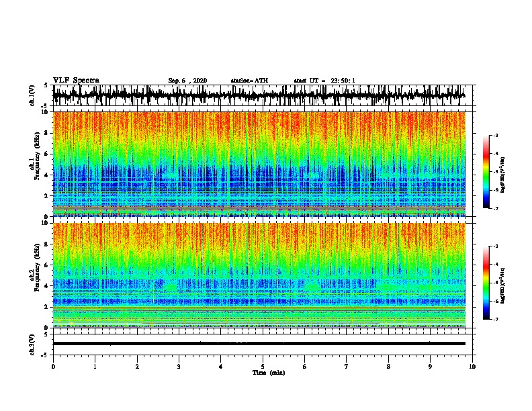Select the date "Sep. 6, 2020" header
Viewport: 532px width, 411px height.
coord(187,81)
